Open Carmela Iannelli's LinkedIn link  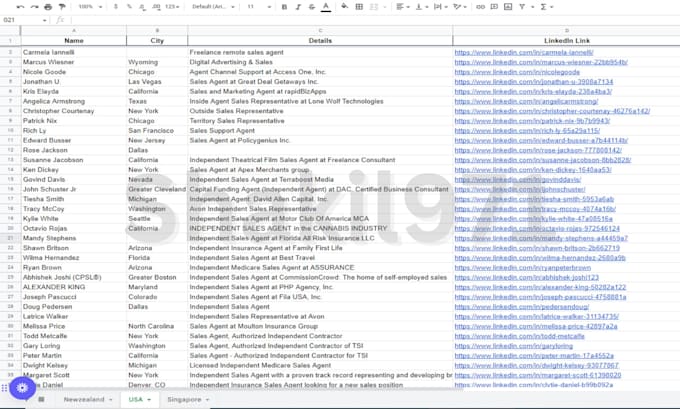tap(524, 52)
